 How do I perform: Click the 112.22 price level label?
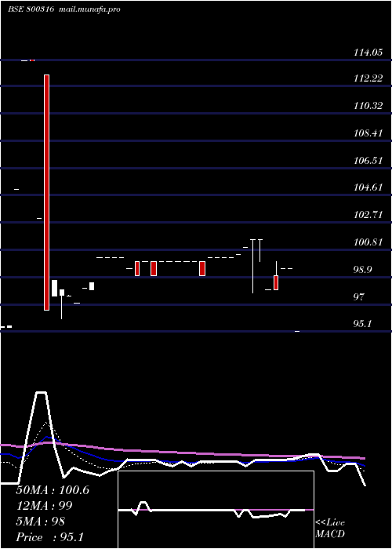(368, 78)
